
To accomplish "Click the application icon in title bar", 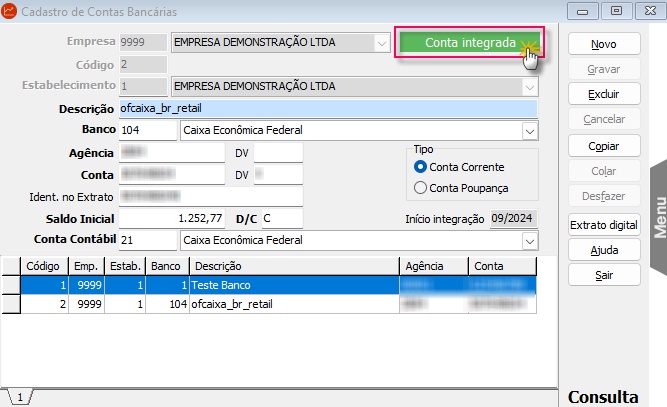I will pyautogui.click(x=10, y=10).
